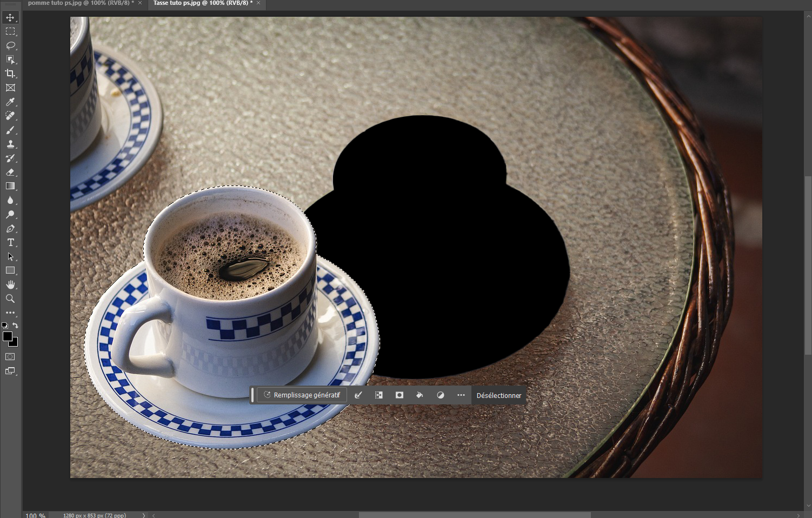Choose the Eraser tool
Screen dimensions: 812x518
tap(10, 172)
